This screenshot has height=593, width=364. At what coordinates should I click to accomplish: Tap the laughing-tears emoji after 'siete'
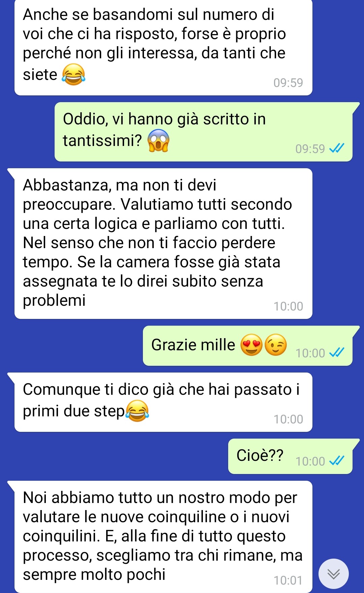[x=73, y=74]
